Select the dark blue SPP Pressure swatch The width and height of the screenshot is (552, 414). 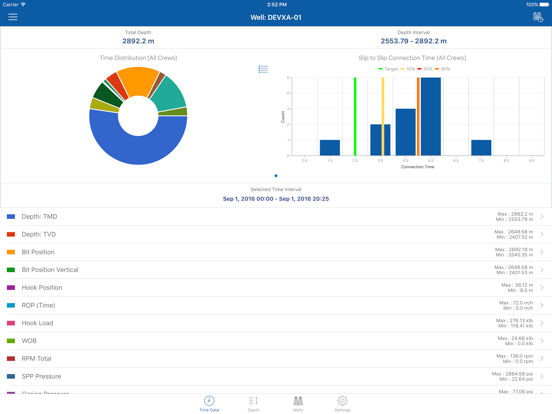point(11,376)
